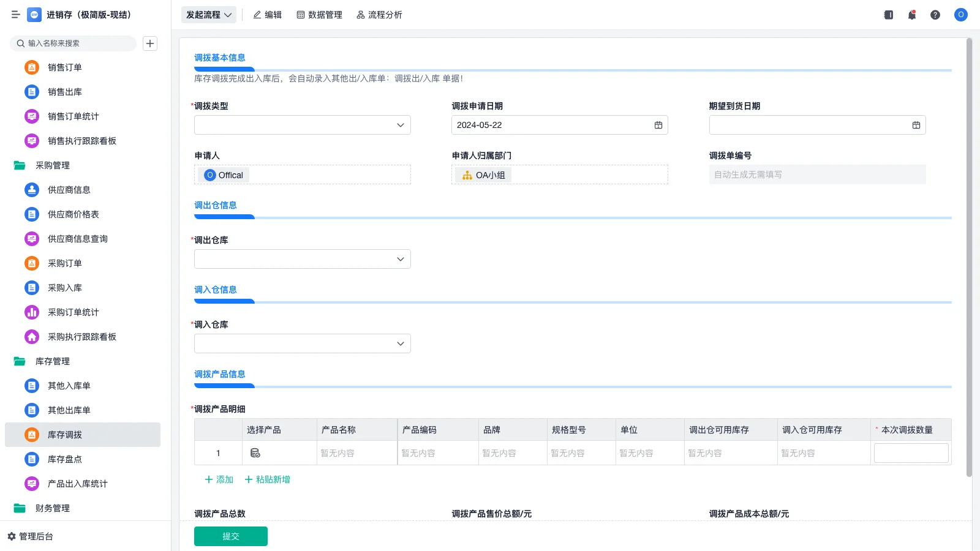Screen dimensions: 980x551
Task: Open 其他入库单 form
Action: pos(83,386)
